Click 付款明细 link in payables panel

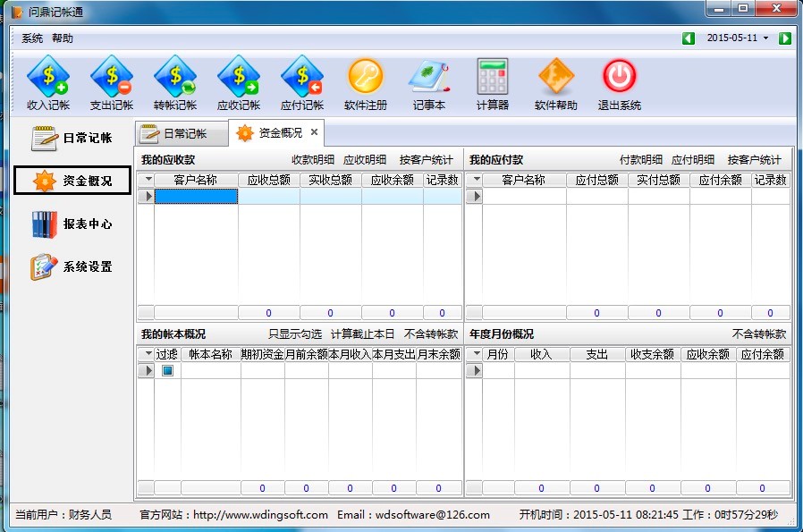[x=641, y=160]
